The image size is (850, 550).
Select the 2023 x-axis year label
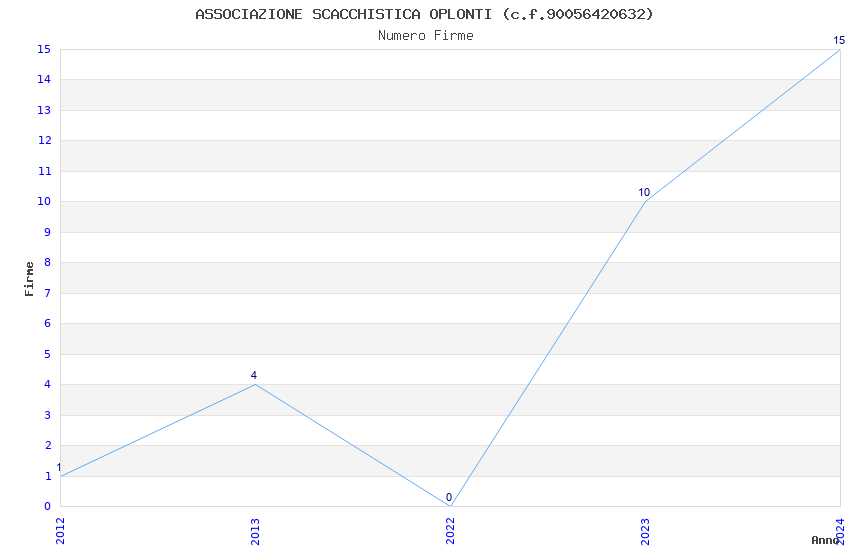click(645, 531)
